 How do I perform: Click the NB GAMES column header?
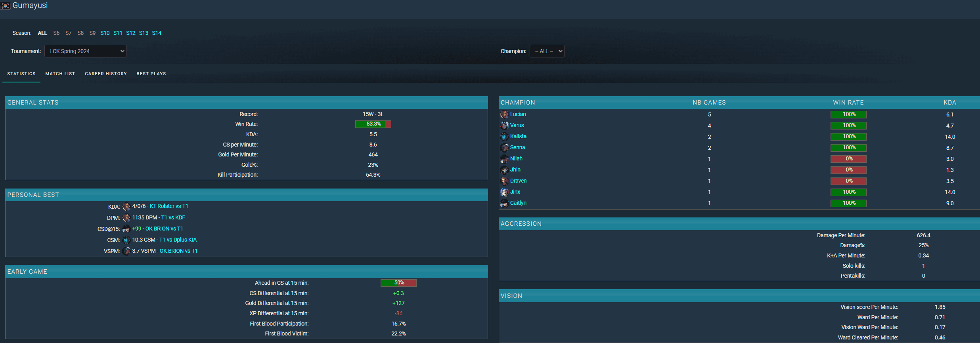pos(709,103)
